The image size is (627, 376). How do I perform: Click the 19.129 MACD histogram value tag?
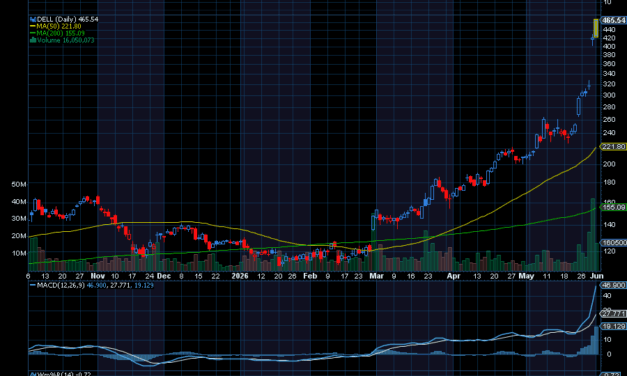614,327
